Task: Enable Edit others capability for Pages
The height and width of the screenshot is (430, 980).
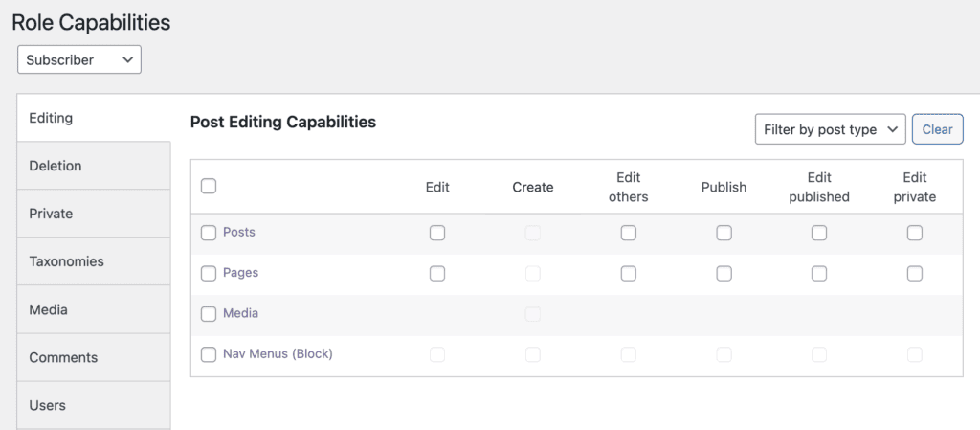Action: [628, 274]
